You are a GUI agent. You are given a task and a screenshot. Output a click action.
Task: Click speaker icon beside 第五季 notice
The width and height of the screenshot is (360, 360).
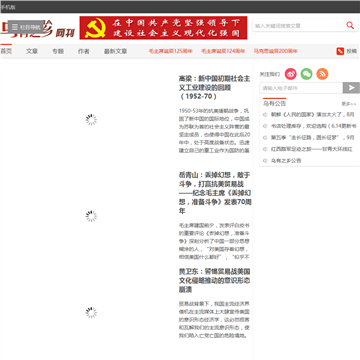265,137
